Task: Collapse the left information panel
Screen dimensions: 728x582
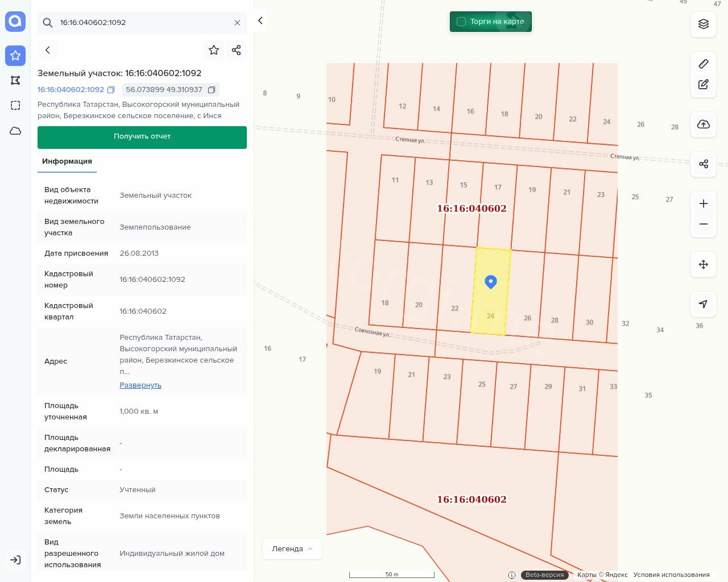Action: [260, 21]
